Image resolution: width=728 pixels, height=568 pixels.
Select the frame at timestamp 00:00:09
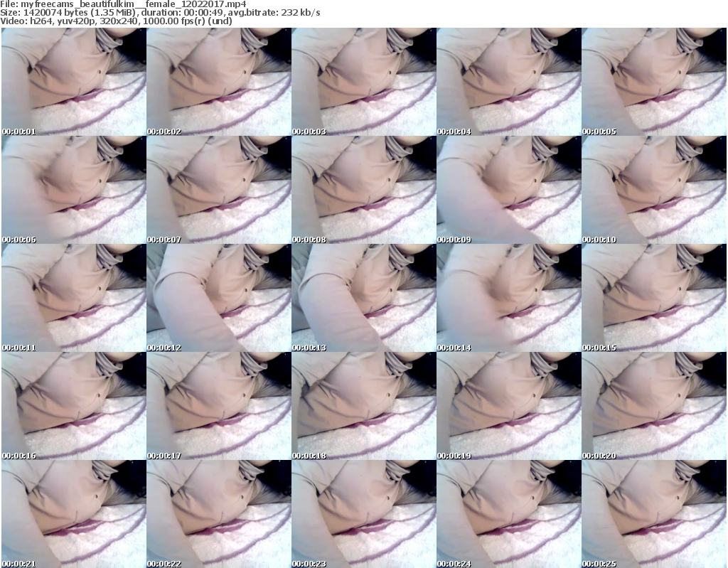click(x=509, y=190)
